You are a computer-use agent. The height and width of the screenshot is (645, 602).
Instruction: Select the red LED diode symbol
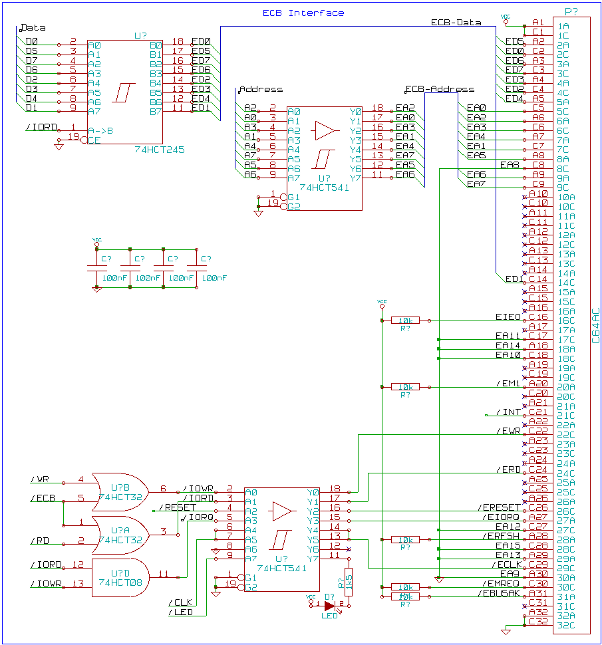tap(328, 605)
